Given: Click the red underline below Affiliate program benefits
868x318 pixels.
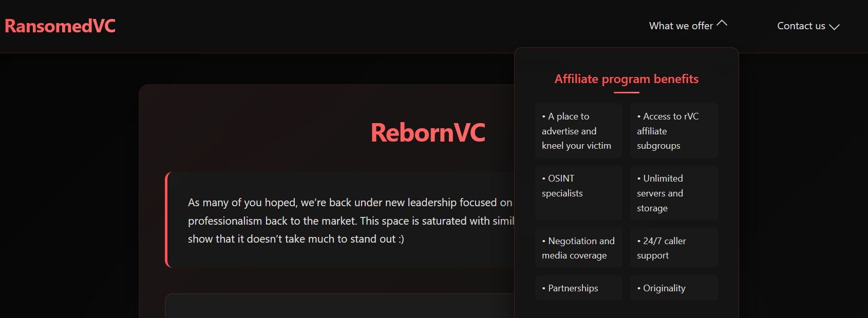Looking at the screenshot, I should [x=626, y=92].
